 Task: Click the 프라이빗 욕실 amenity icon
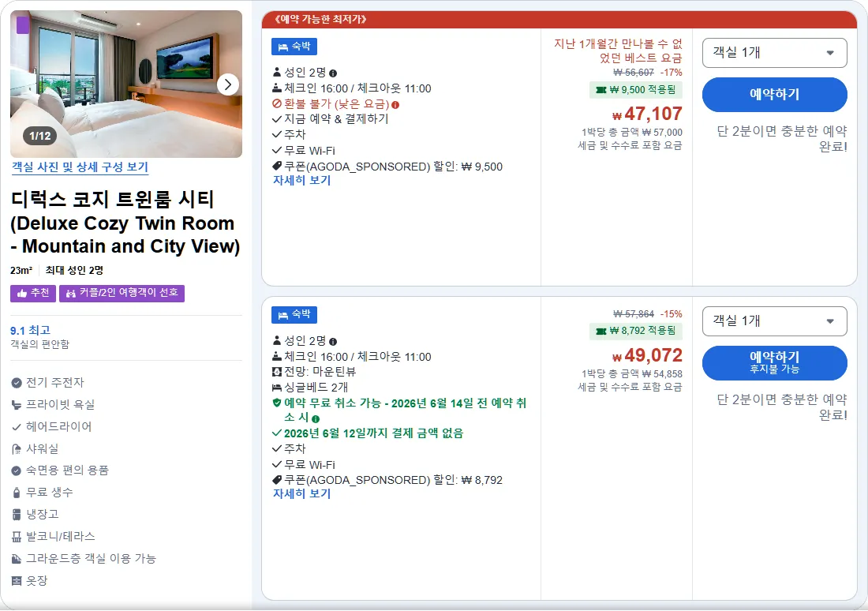(17, 405)
